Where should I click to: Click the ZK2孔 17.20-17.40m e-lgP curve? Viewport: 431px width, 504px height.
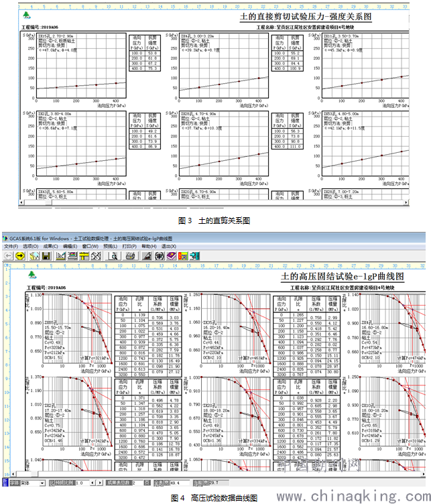tap(77, 412)
